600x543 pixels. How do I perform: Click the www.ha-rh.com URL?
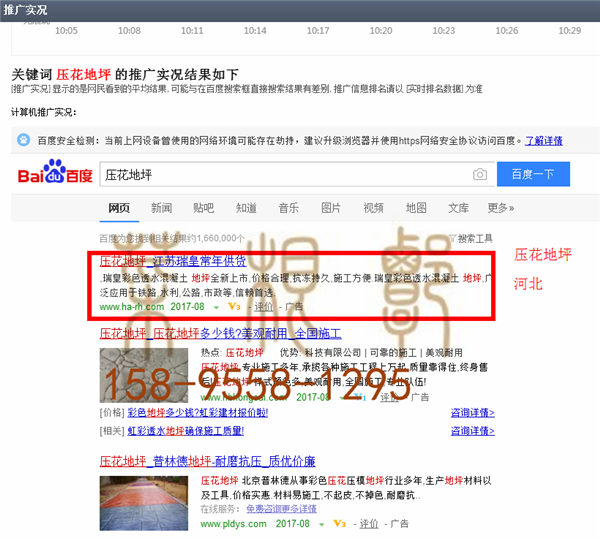(x=132, y=307)
